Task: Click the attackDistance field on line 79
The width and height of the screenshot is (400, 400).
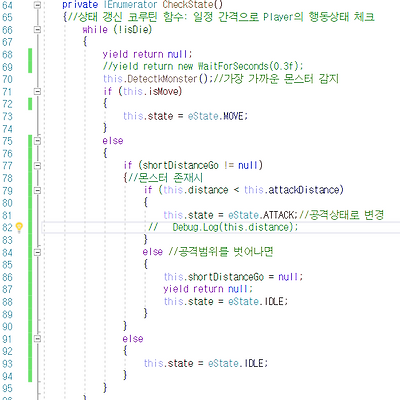Action: [304, 190]
